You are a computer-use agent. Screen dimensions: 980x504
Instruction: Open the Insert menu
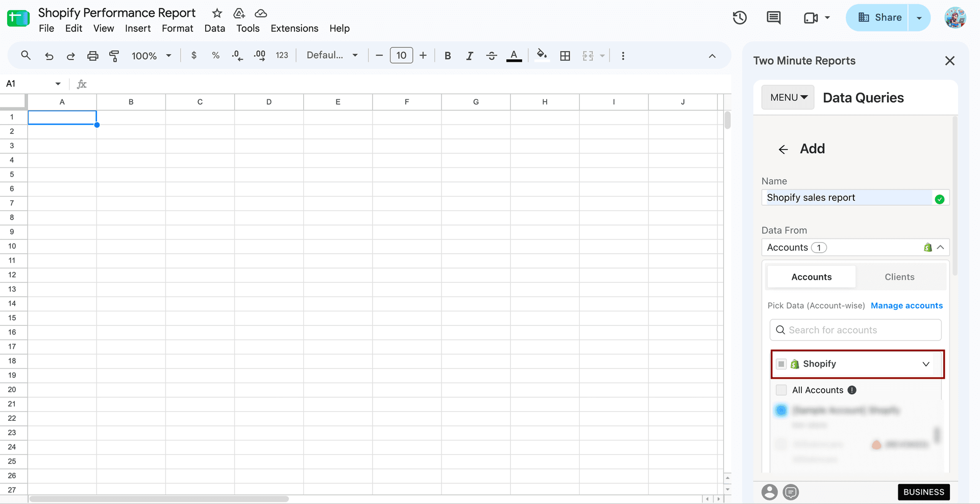[138, 28]
